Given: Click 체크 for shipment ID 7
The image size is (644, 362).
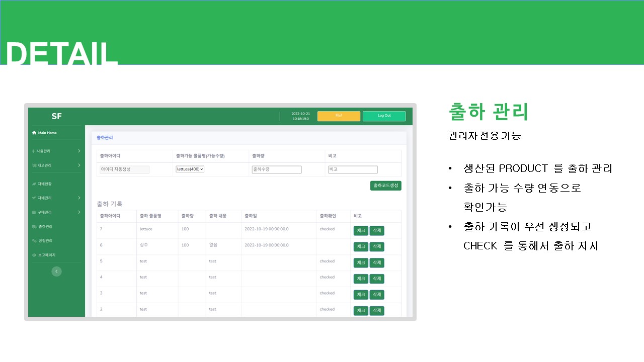Looking at the screenshot, I should click(x=361, y=231).
